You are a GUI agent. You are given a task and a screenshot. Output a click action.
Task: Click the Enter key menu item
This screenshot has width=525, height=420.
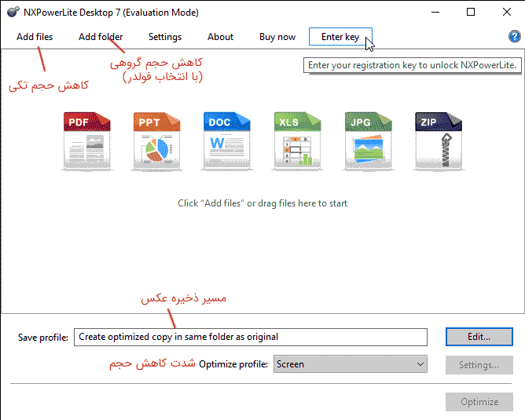pos(340,37)
